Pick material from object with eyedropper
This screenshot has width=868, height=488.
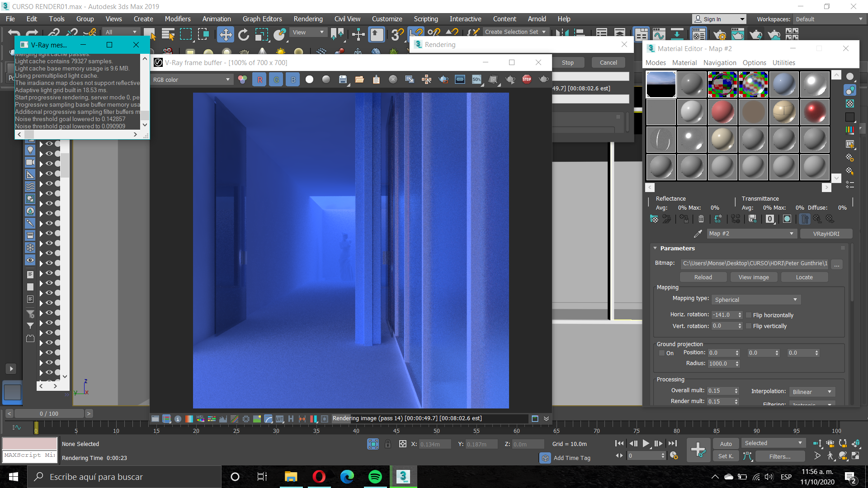tap(698, 234)
